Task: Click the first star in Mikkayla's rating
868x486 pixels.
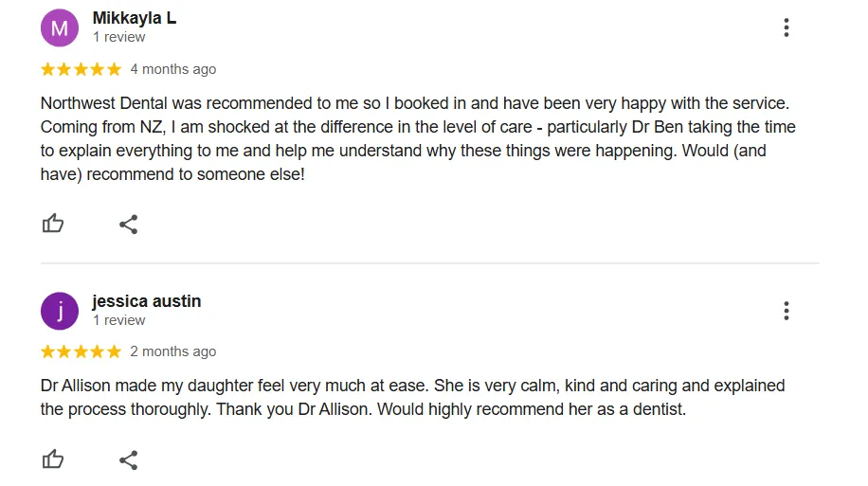Action: (48, 69)
